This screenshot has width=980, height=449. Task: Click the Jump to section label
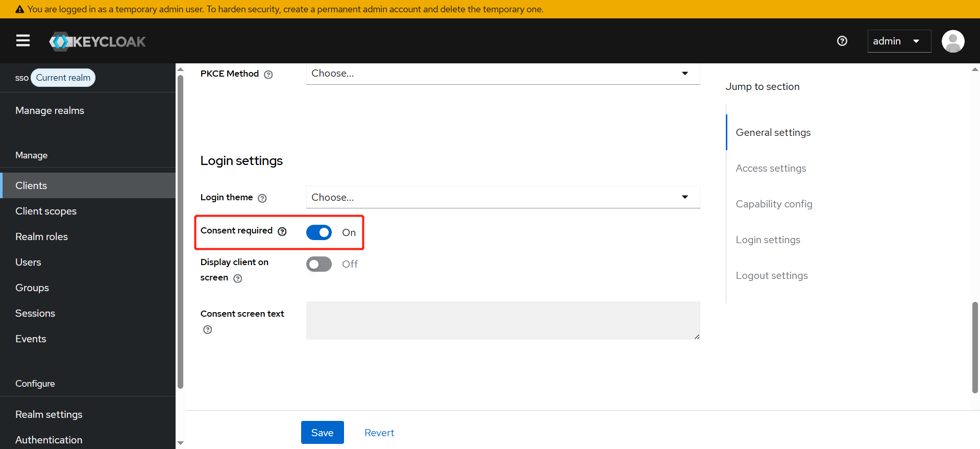[763, 86]
